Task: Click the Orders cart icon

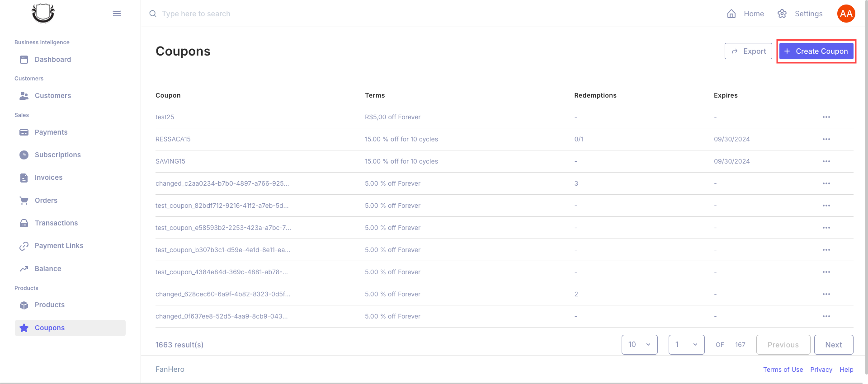Action: (x=24, y=201)
